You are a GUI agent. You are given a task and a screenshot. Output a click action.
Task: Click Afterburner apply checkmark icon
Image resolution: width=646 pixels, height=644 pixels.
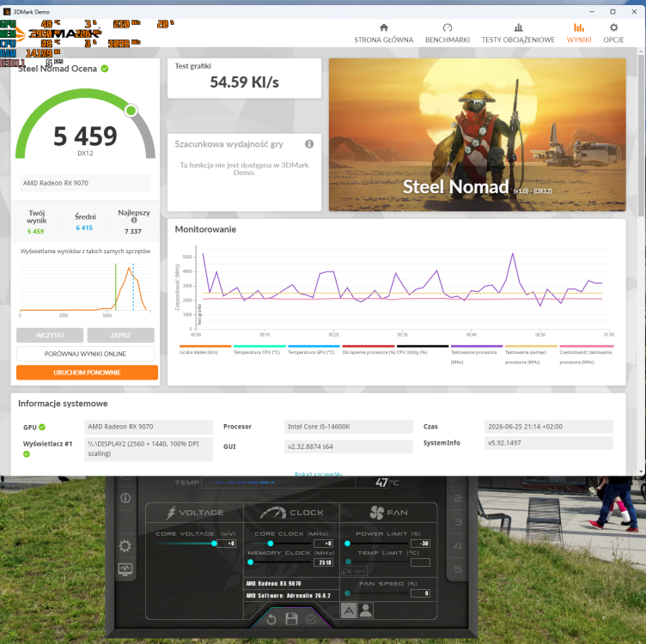click(x=311, y=619)
